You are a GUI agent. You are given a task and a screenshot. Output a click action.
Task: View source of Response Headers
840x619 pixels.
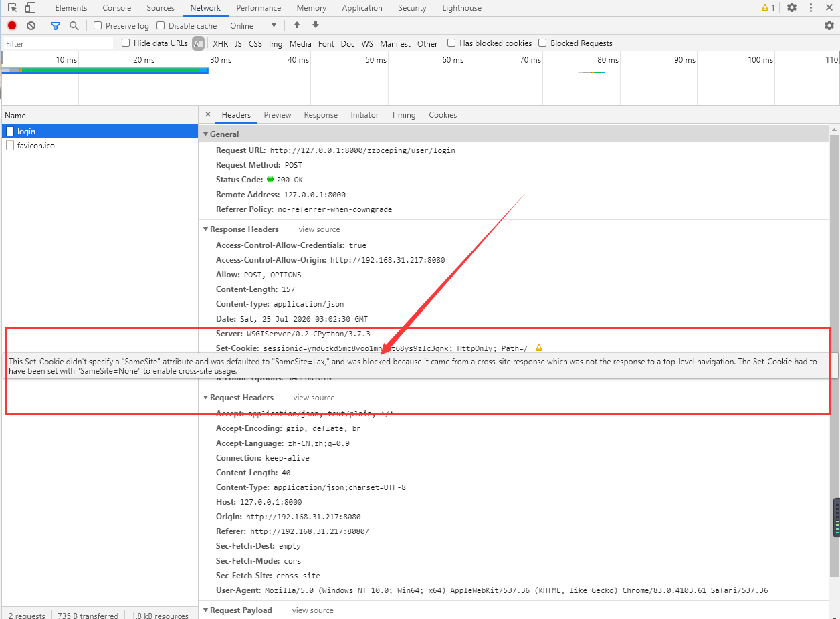(319, 229)
